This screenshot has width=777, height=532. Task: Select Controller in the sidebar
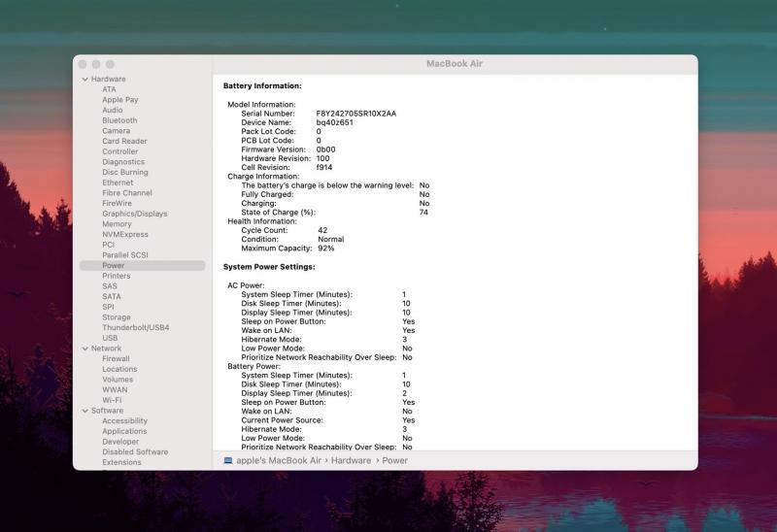coord(119,151)
